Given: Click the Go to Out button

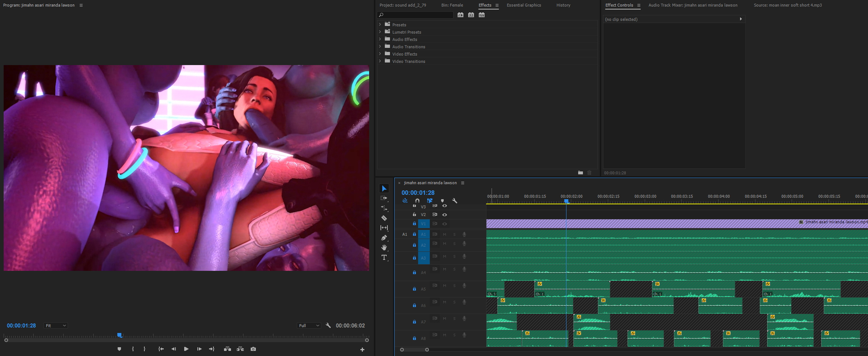Looking at the screenshot, I should pos(212,349).
